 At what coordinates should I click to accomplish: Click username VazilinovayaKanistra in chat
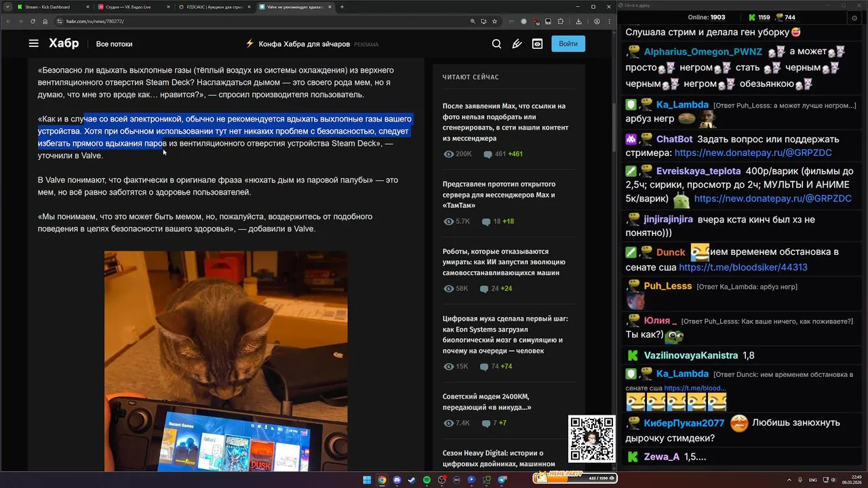(691, 356)
